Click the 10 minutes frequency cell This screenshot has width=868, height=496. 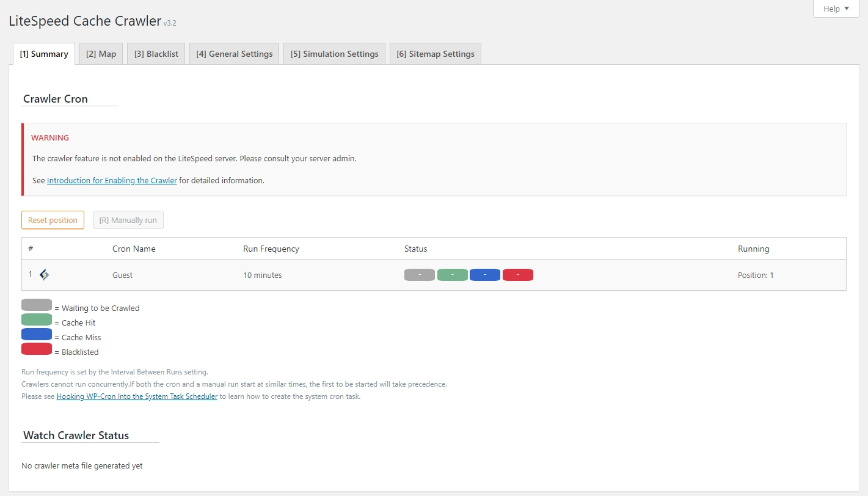pyautogui.click(x=263, y=275)
